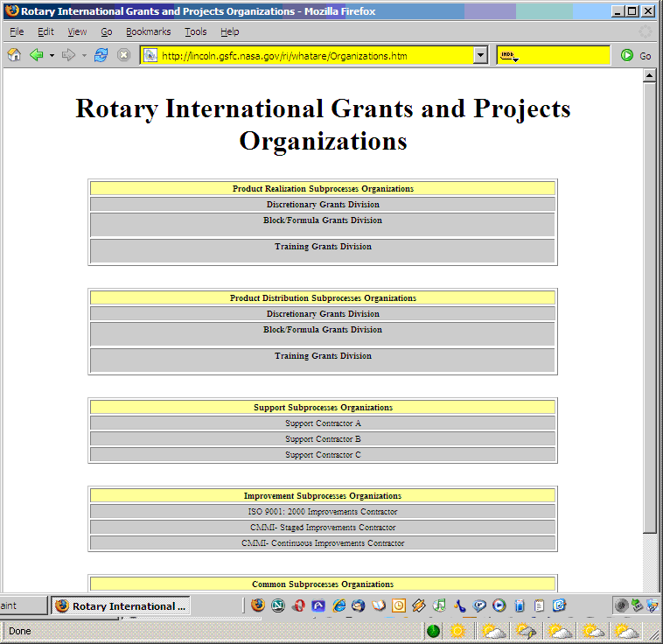Expand the URL address bar dropdown
663x644 pixels.
coord(480,55)
